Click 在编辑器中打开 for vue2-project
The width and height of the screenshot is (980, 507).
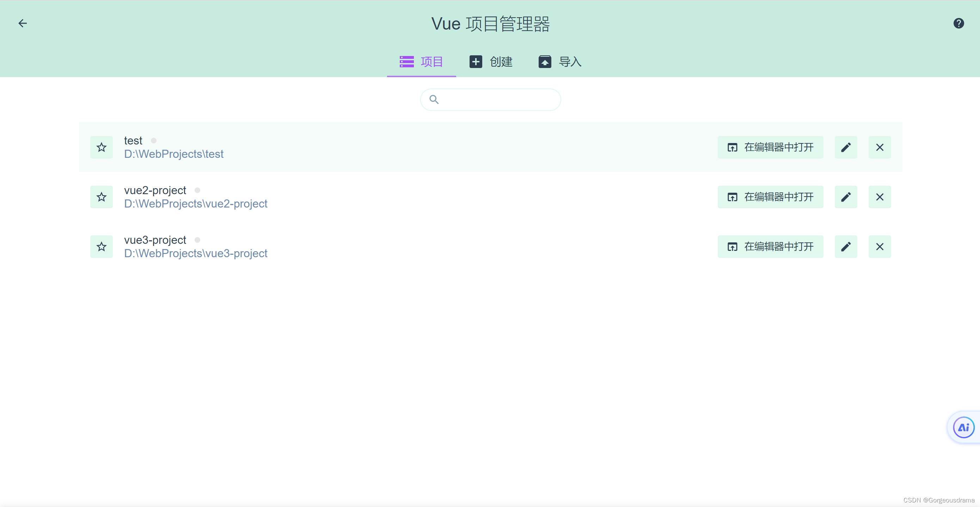(x=770, y=197)
